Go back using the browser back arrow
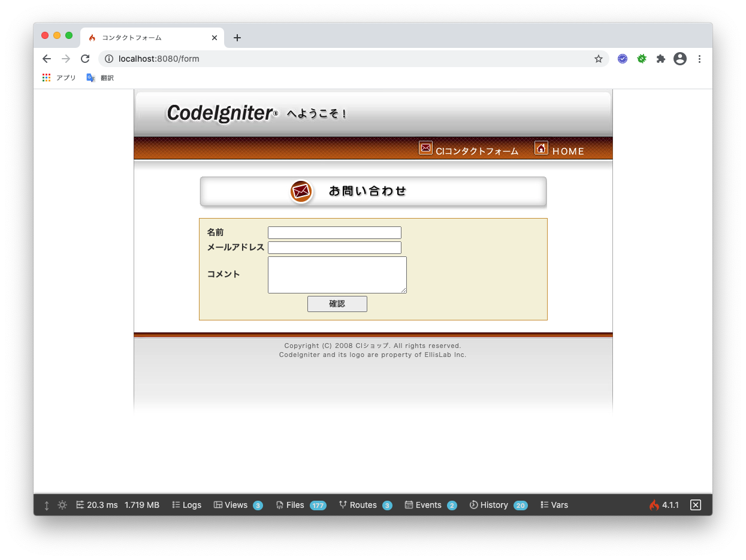This screenshot has width=746, height=560. click(47, 59)
